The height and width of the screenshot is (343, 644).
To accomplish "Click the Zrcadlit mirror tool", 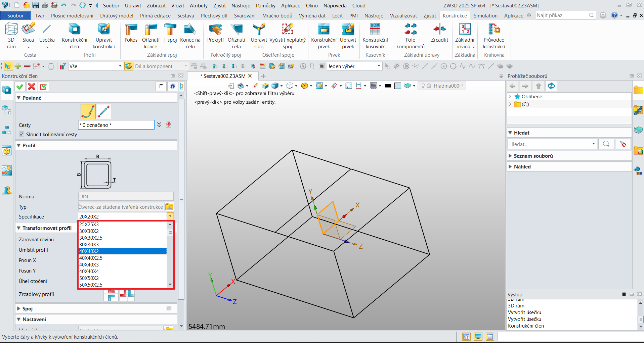I will tap(439, 33).
